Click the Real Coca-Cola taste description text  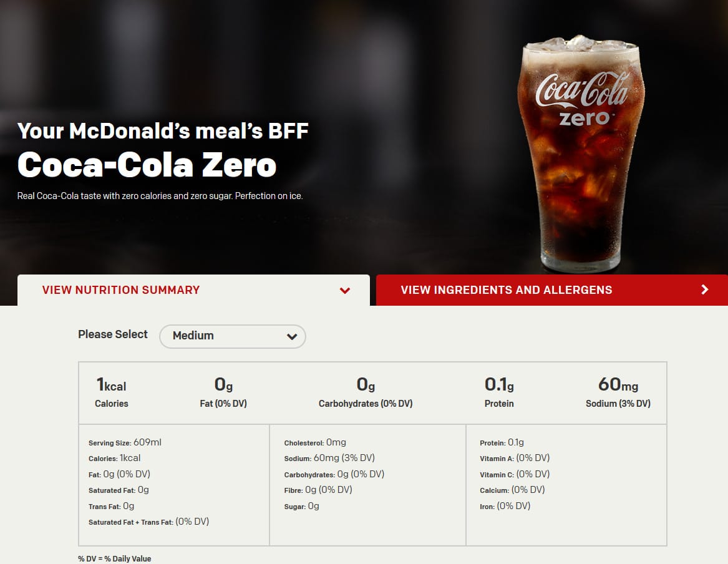pyautogui.click(x=160, y=196)
